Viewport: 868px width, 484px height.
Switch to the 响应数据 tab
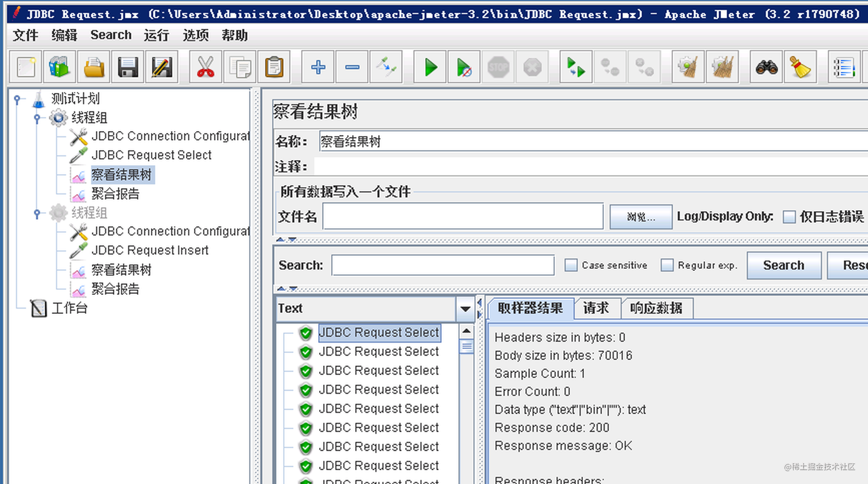[657, 308]
